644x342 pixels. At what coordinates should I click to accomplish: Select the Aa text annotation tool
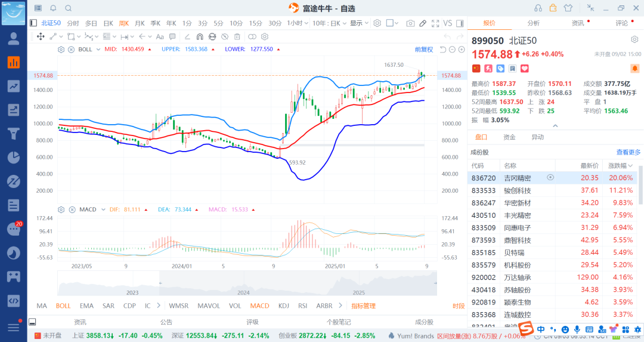[160, 36]
